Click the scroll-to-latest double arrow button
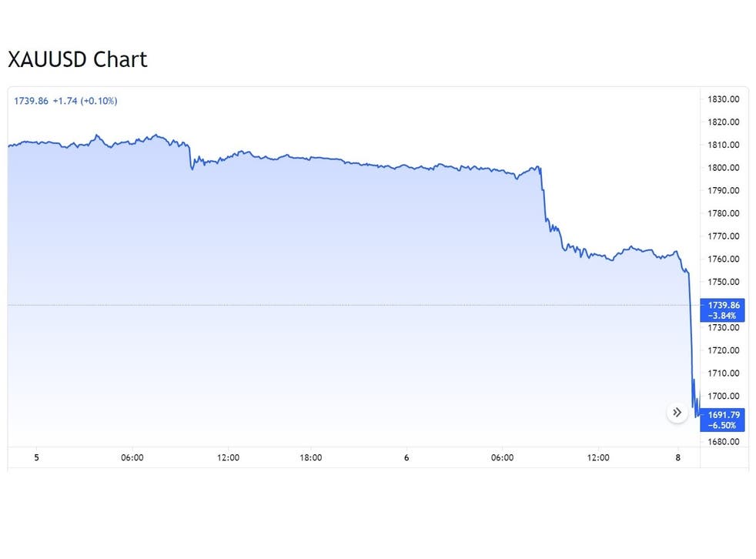Screen dimensions: 756x559 click(x=677, y=413)
